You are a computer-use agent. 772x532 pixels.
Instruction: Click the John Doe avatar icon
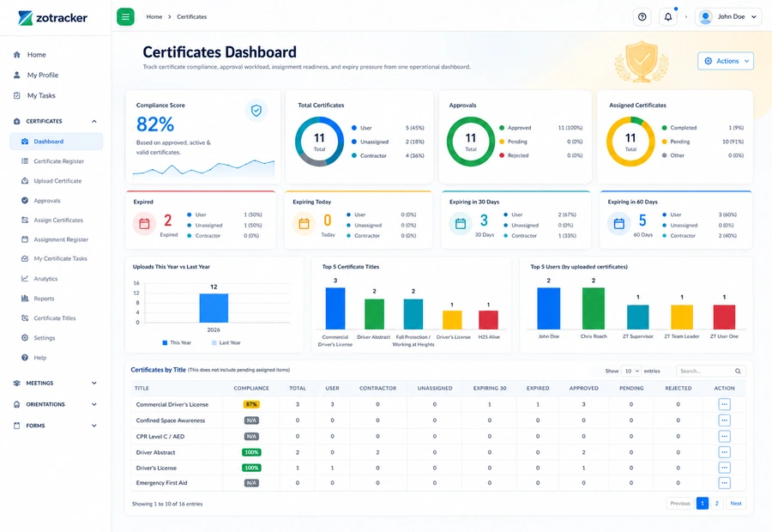point(706,17)
